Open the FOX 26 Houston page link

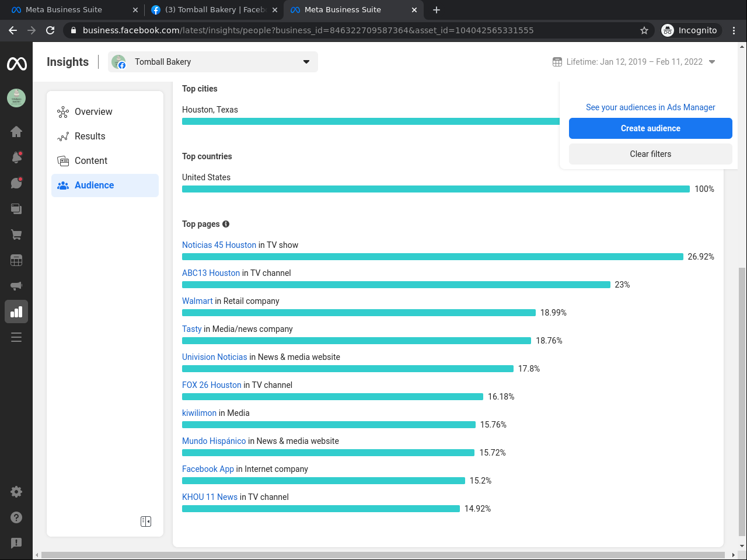coord(211,385)
